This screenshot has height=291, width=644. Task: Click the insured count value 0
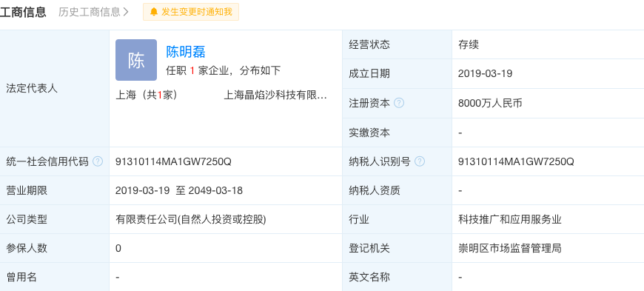coord(118,248)
